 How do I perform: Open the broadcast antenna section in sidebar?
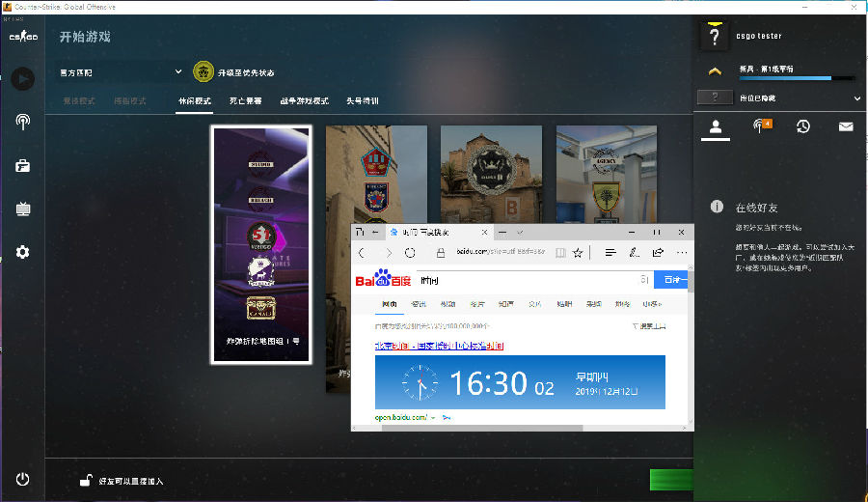23,122
